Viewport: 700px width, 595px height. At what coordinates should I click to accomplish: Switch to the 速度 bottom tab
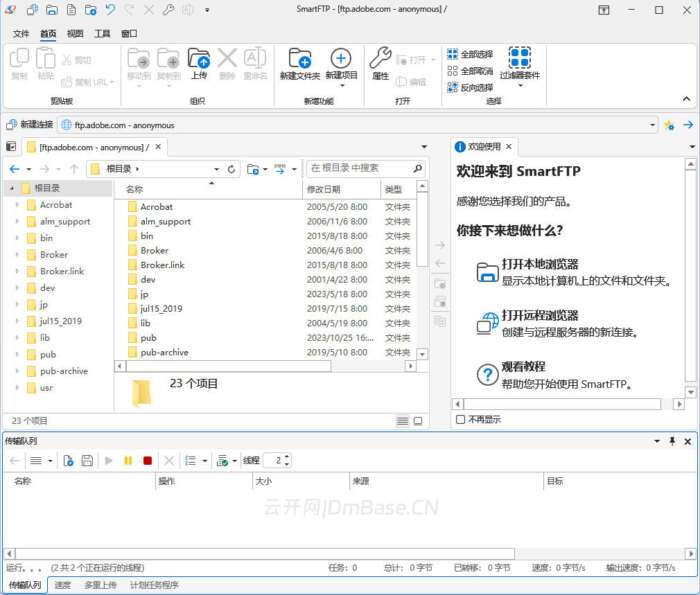pyautogui.click(x=62, y=585)
